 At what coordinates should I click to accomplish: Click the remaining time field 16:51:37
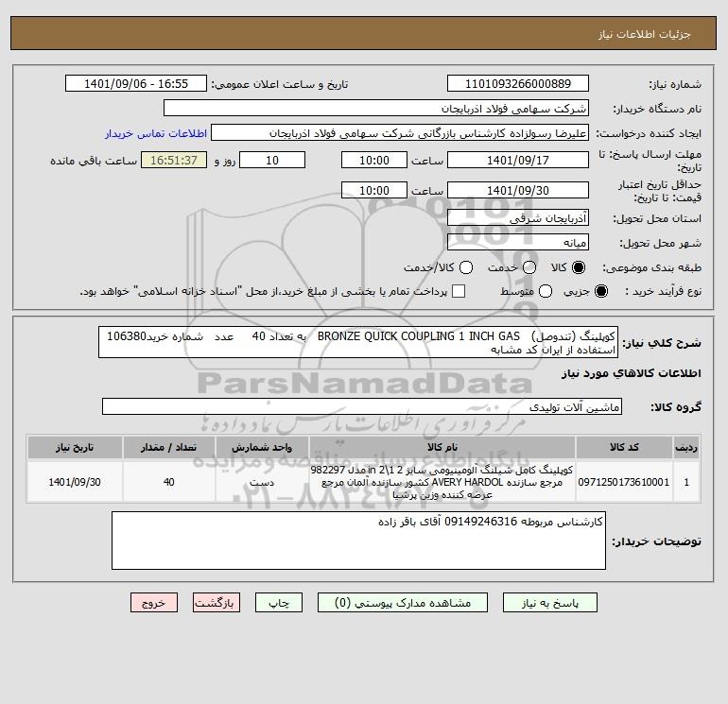[174, 160]
